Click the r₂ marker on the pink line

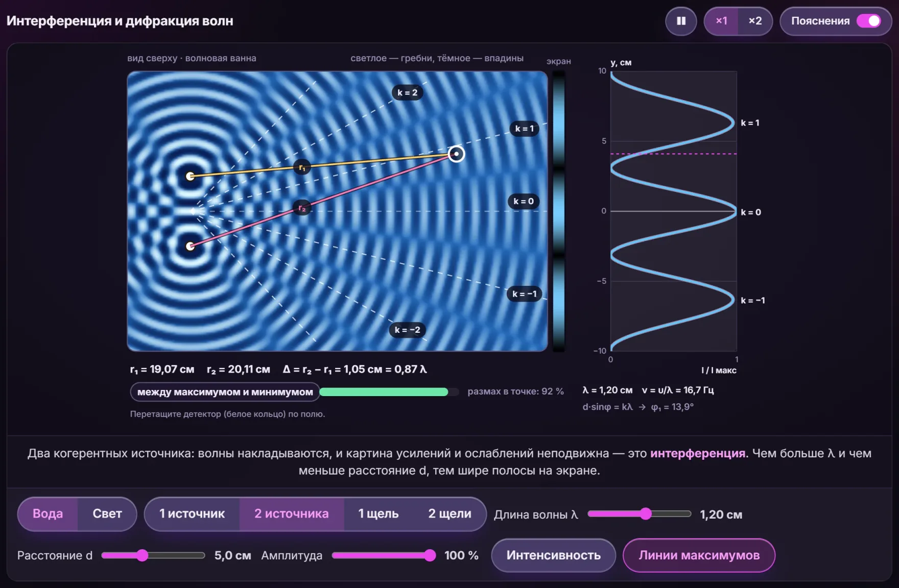(302, 208)
